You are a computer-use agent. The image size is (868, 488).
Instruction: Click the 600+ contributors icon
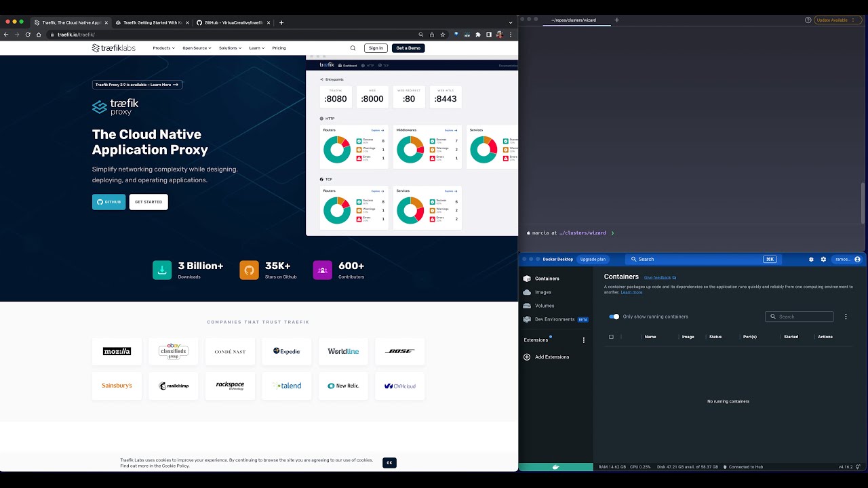(x=322, y=270)
